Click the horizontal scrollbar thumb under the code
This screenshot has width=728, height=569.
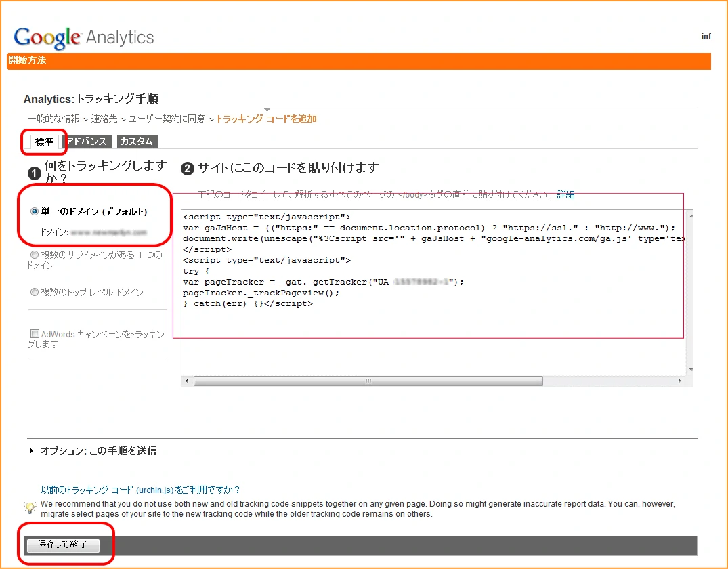pos(368,381)
